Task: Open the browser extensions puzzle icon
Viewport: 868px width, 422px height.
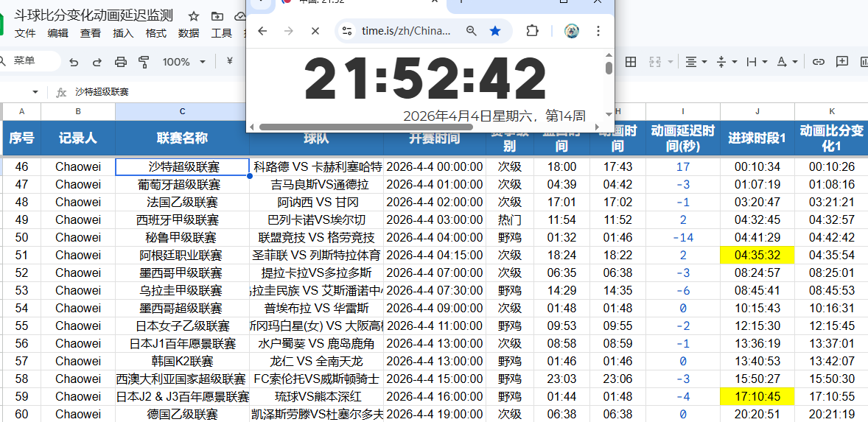Action: (x=532, y=31)
